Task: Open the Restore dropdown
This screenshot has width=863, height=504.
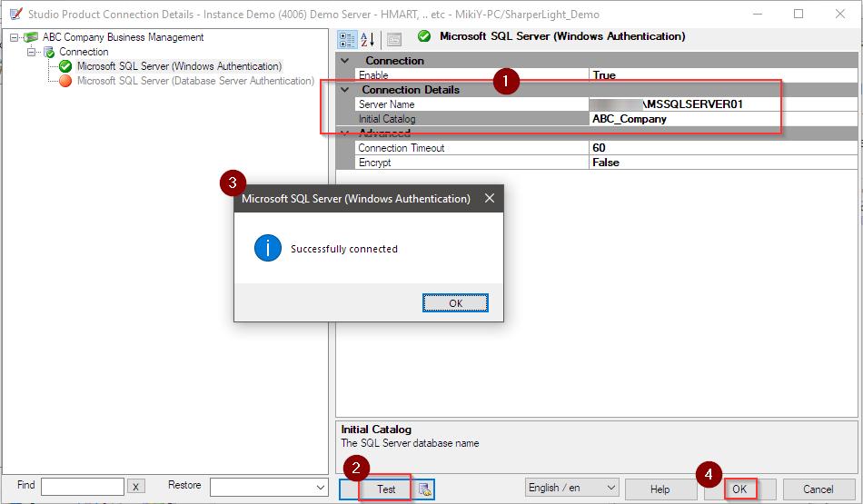Action: (x=321, y=488)
